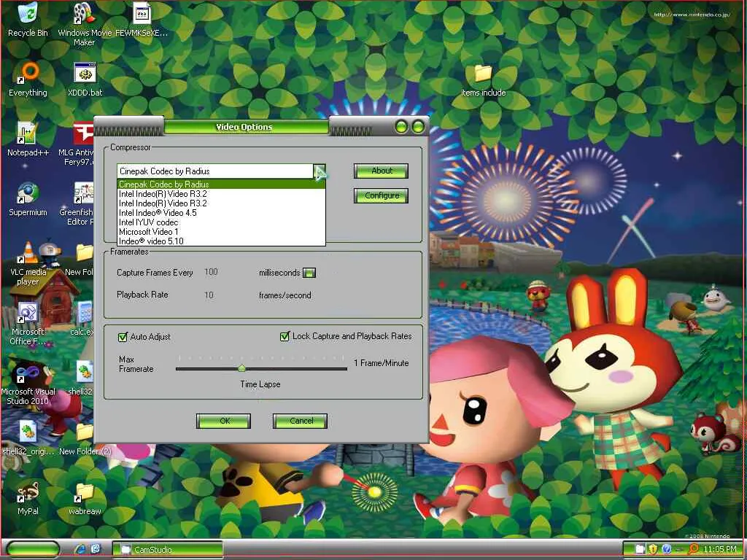Image resolution: width=747 pixels, height=560 pixels.
Task: Select the shell32_origi... file desktop icon
Action: coord(28,438)
